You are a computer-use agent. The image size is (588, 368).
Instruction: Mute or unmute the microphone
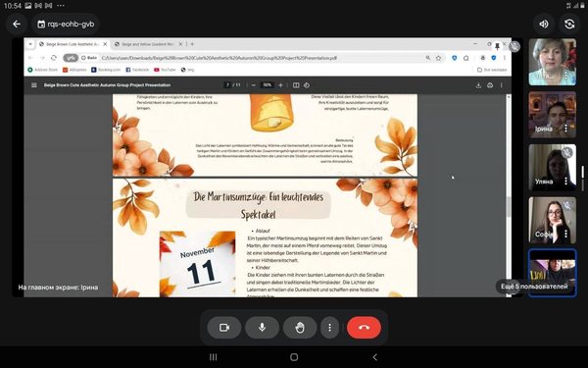click(262, 328)
